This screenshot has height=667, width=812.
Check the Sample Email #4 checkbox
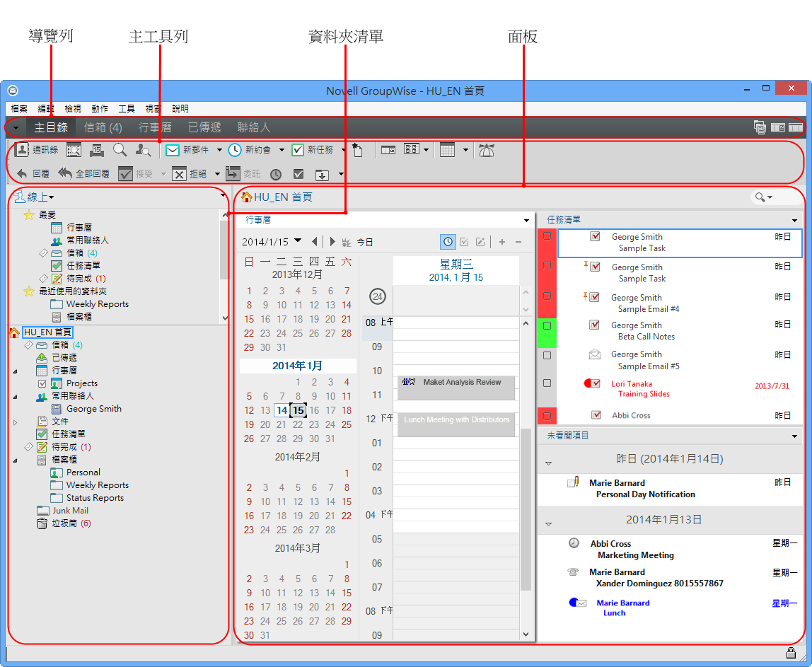547,296
